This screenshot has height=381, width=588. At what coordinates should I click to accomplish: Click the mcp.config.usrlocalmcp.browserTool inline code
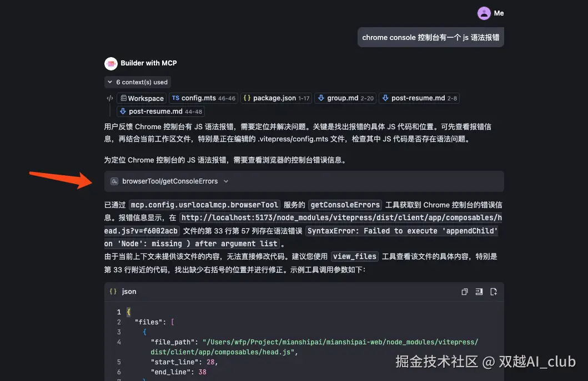click(204, 205)
